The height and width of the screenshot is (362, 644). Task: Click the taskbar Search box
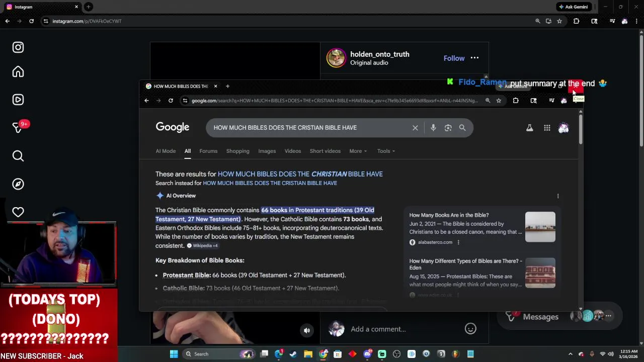(x=218, y=354)
